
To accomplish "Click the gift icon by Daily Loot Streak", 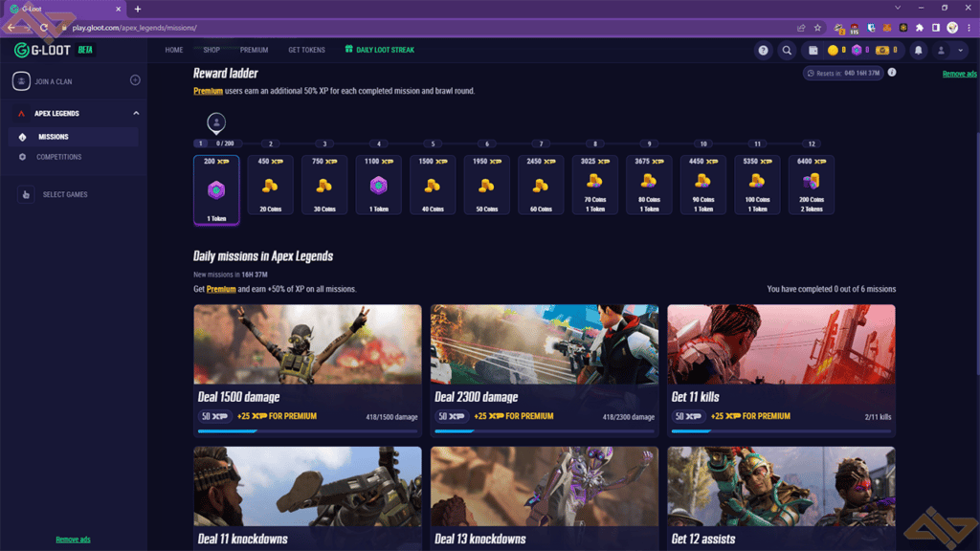I will [348, 49].
